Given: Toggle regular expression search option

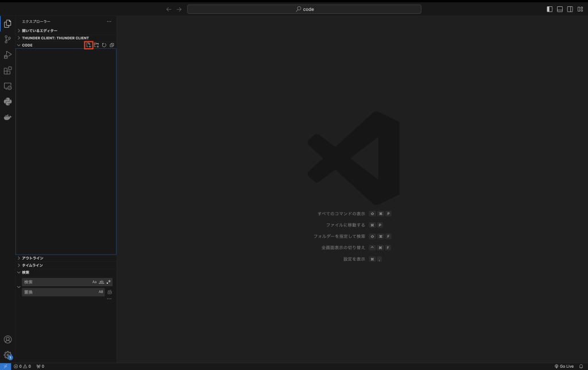Looking at the screenshot, I should pyautogui.click(x=109, y=282).
